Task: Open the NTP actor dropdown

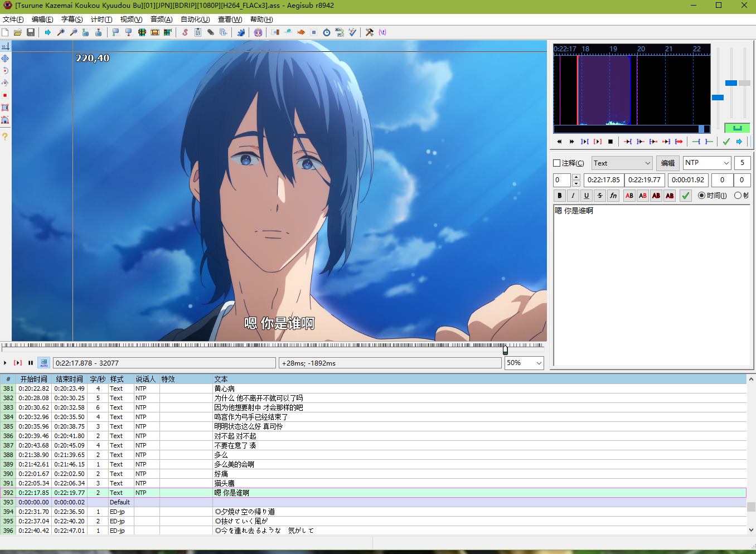Action: pyautogui.click(x=707, y=163)
